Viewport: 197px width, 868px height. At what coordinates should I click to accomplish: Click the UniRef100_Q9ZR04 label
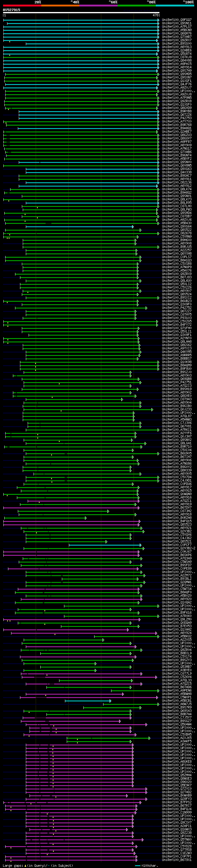[x=177, y=650]
